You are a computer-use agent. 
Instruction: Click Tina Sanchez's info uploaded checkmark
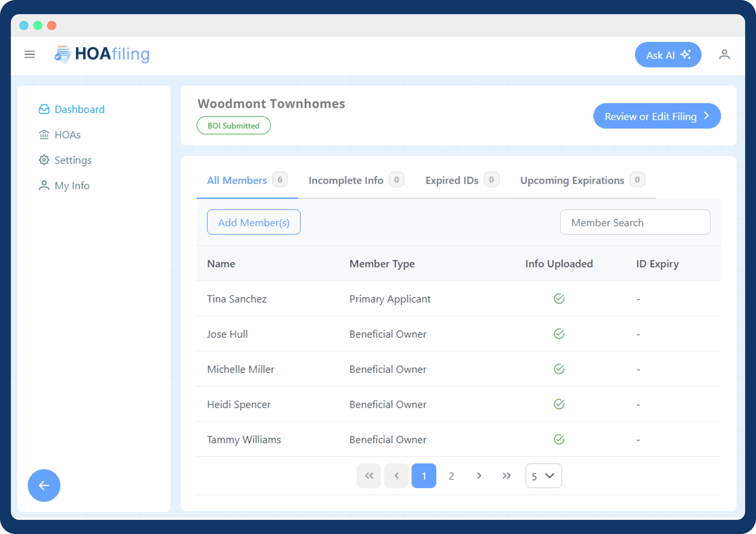click(559, 299)
